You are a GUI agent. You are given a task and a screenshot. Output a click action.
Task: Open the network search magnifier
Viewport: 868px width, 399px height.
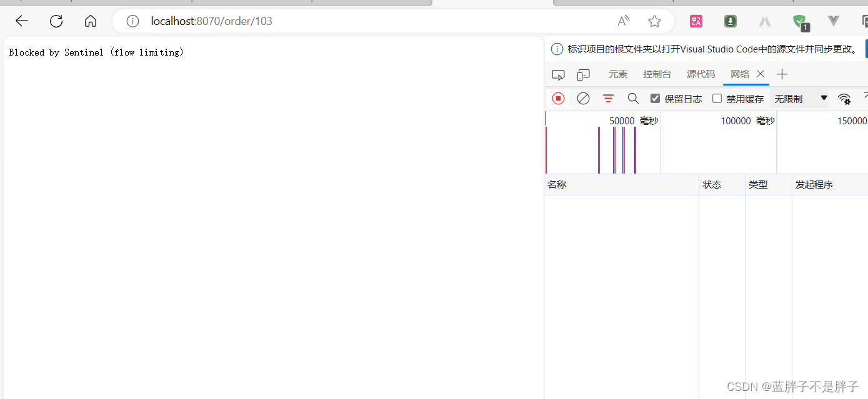coord(633,99)
